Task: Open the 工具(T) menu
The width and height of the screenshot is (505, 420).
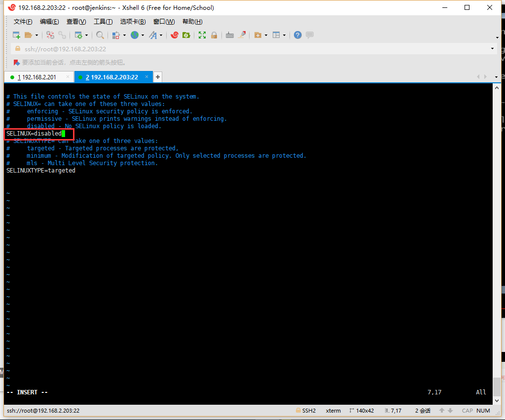Action: [x=103, y=22]
